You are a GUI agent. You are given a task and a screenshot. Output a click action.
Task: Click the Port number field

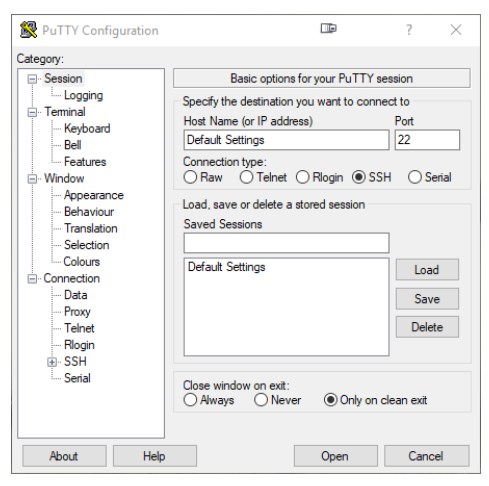pos(427,140)
